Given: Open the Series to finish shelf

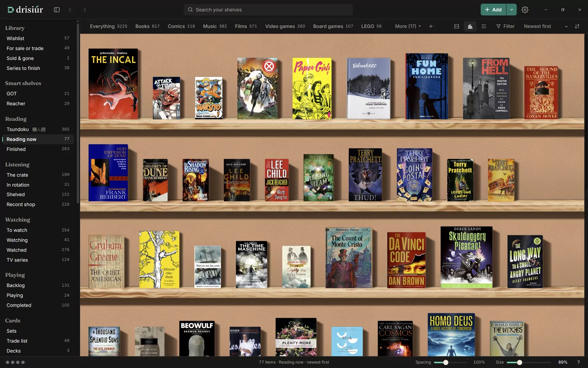Looking at the screenshot, I should 38,68.
